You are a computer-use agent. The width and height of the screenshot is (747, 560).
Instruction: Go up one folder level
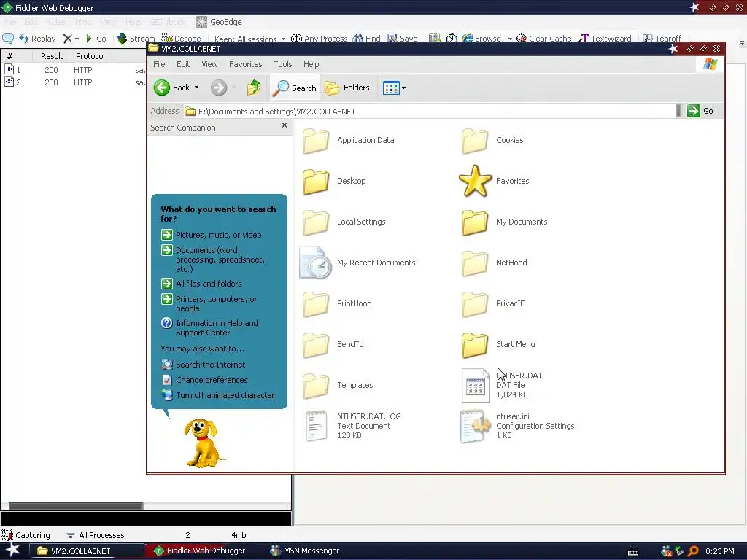[254, 87]
